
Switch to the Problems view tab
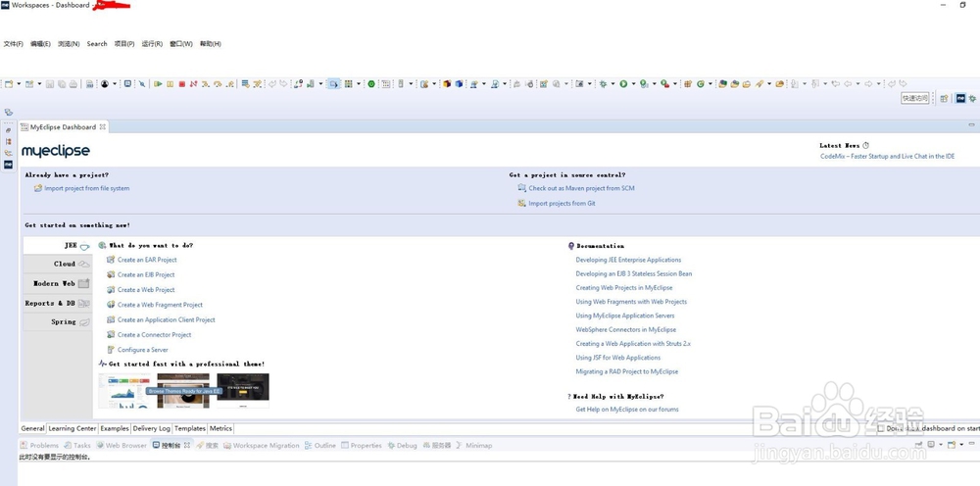coord(39,446)
